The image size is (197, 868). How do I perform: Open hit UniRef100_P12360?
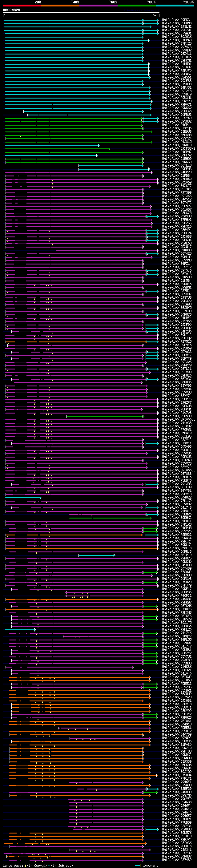point(177,321)
